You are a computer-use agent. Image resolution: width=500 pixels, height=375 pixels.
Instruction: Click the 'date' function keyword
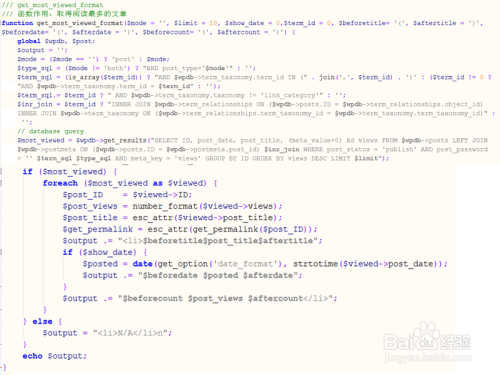(x=142, y=264)
